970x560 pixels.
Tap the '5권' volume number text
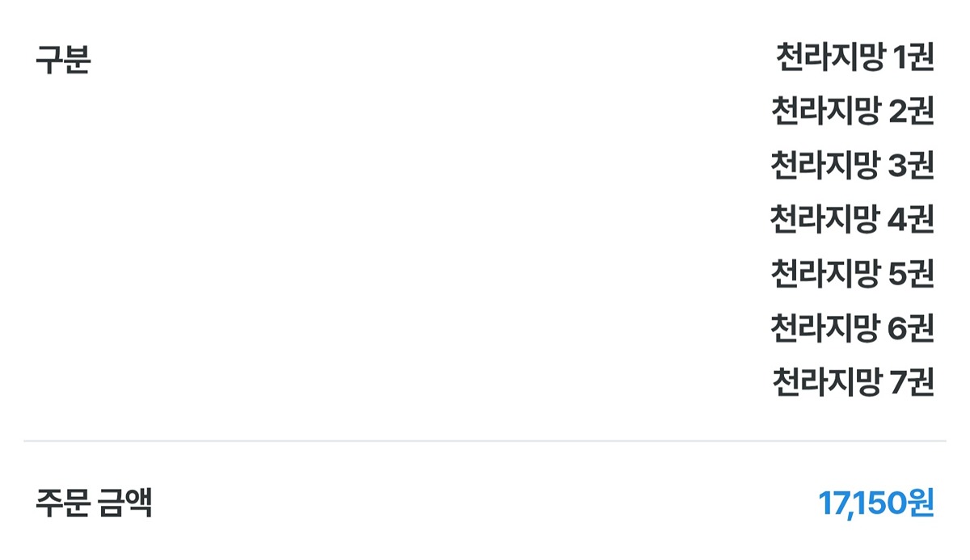coord(911,274)
